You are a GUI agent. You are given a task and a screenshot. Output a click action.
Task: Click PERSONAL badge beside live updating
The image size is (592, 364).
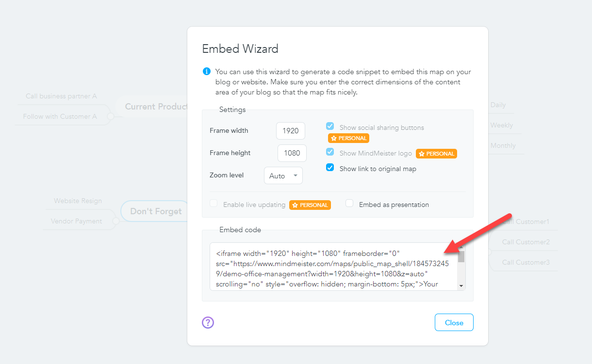(310, 205)
